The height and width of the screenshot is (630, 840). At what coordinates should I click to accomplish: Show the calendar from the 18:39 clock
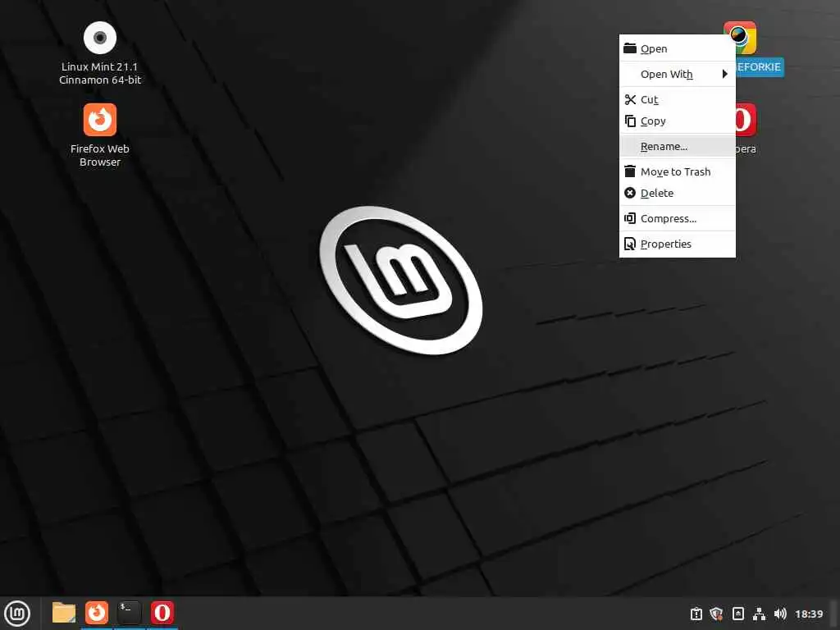coord(809,614)
